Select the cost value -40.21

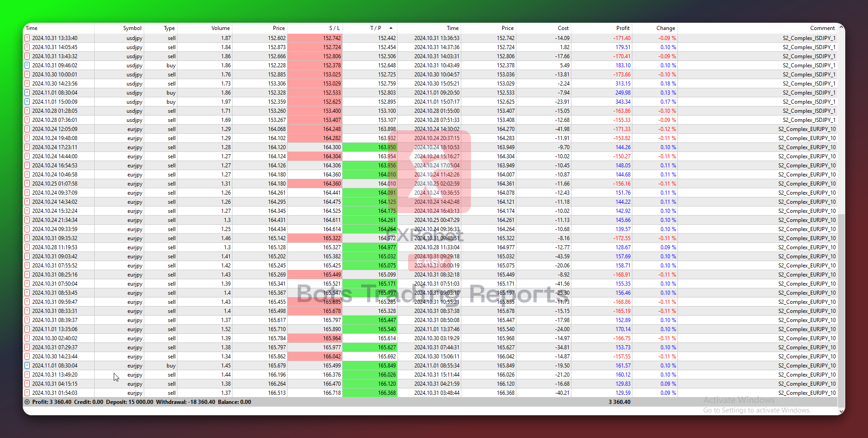[x=562, y=393]
